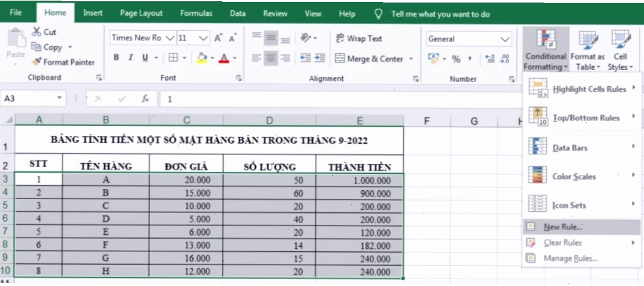Open the Borders dropdown arrow
Screen dimensions: 644x286
185,58
